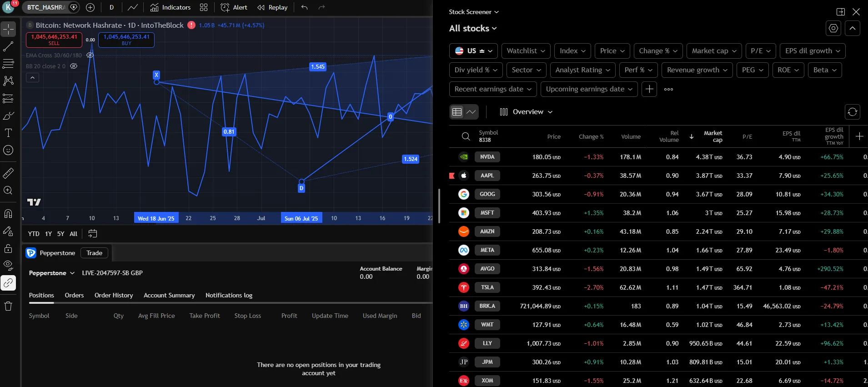Select the brush drawing tool

pyautogui.click(x=8, y=116)
